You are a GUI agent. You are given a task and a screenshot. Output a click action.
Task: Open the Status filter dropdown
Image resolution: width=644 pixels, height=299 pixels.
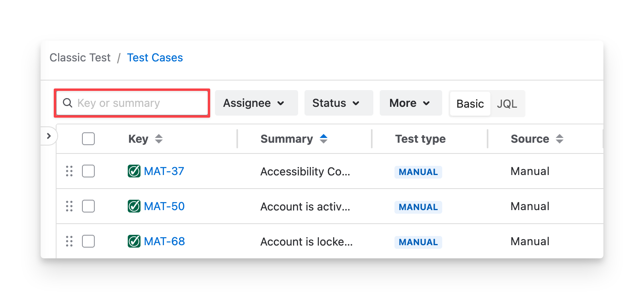tap(339, 103)
